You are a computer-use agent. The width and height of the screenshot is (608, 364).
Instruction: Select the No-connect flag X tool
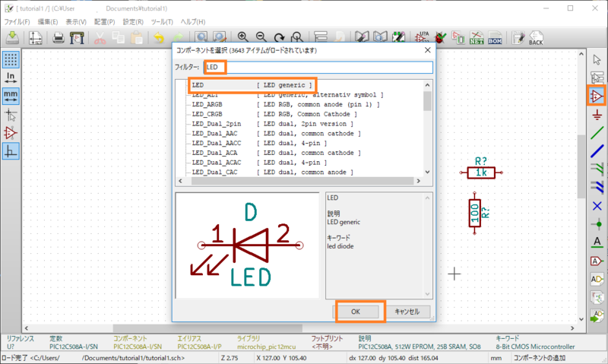coord(597,206)
